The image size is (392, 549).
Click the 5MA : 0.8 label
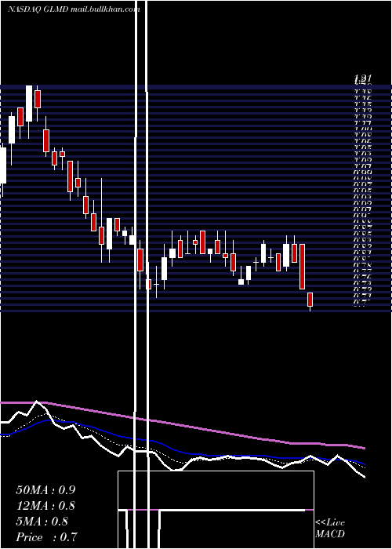[x=42, y=522]
